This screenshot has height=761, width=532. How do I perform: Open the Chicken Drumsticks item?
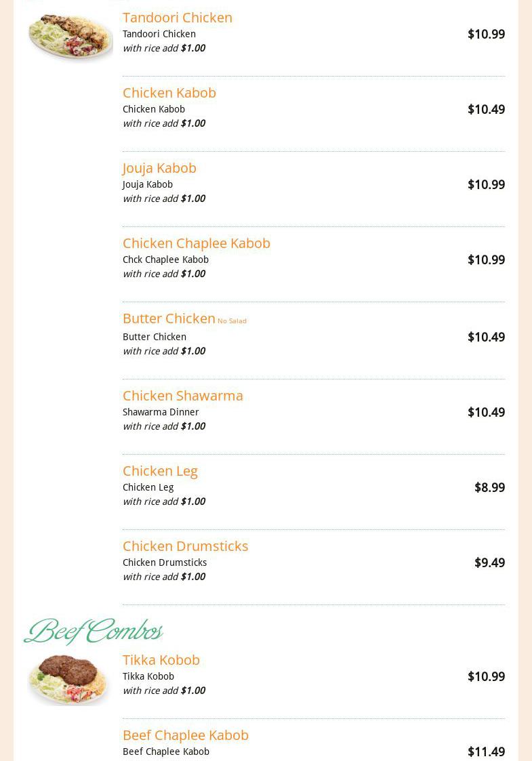click(185, 546)
